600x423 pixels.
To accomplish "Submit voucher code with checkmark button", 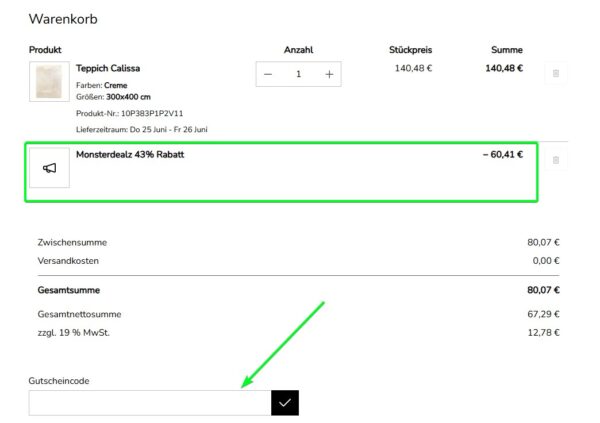I will pyautogui.click(x=285, y=403).
